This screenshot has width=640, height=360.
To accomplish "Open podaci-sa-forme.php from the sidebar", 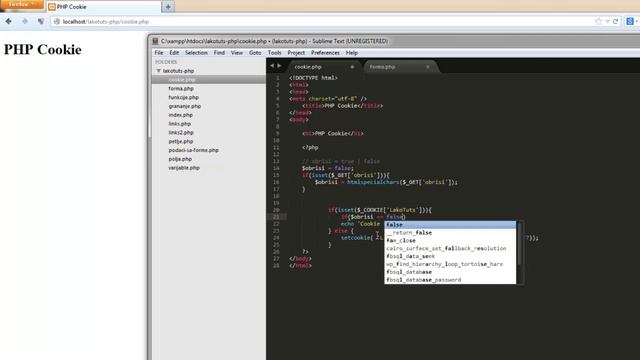I will (193, 150).
